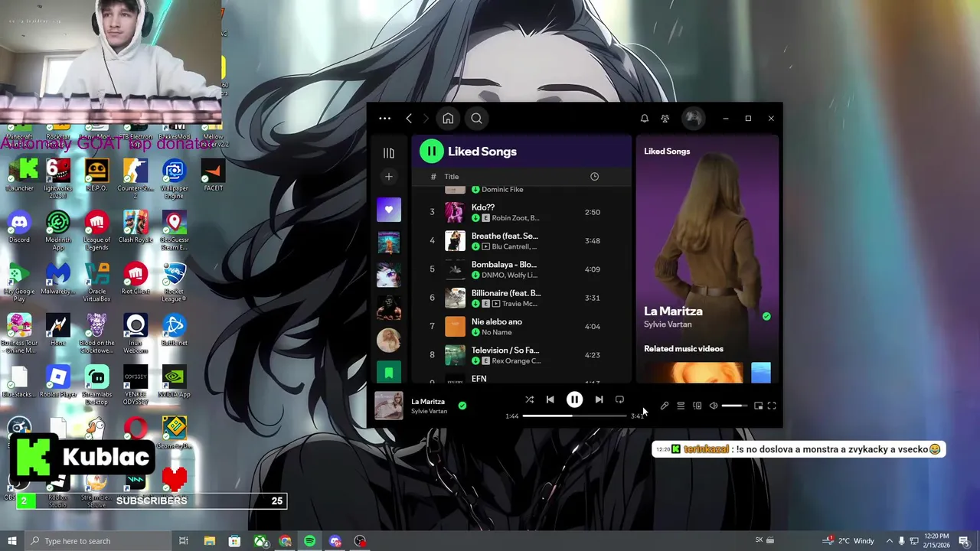This screenshot has width=980, height=551.
Task: Select the song Breathe (feat. Se...
Action: [x=505, y=236]
